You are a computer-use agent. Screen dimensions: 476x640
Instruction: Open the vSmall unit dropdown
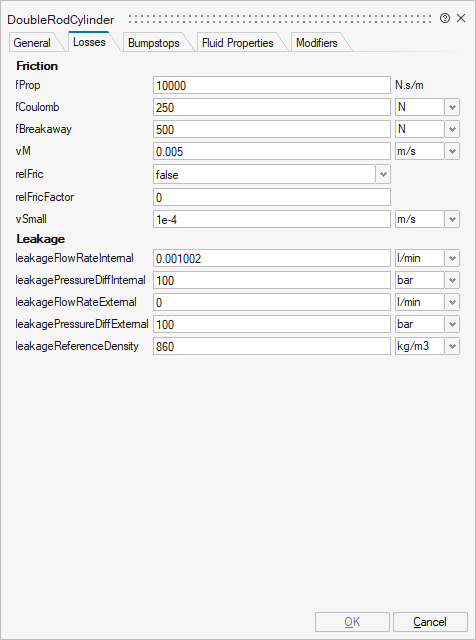(452, 219)
